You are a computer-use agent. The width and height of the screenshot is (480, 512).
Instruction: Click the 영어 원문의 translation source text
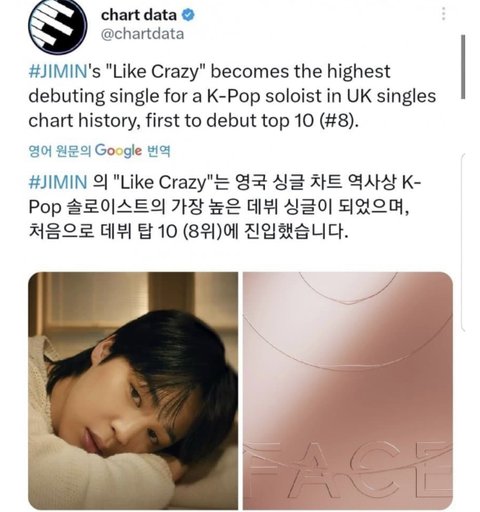click(60, 151)
